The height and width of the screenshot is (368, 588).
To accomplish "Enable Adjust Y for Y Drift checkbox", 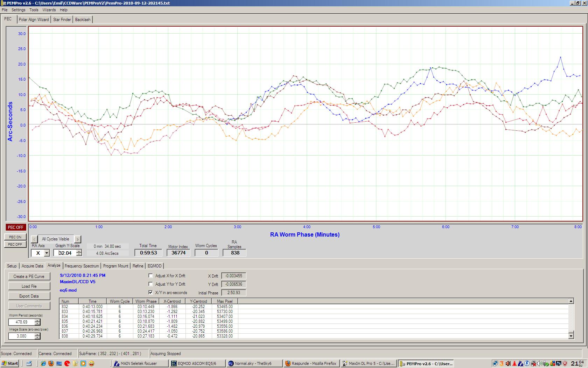I will (151, 284).
